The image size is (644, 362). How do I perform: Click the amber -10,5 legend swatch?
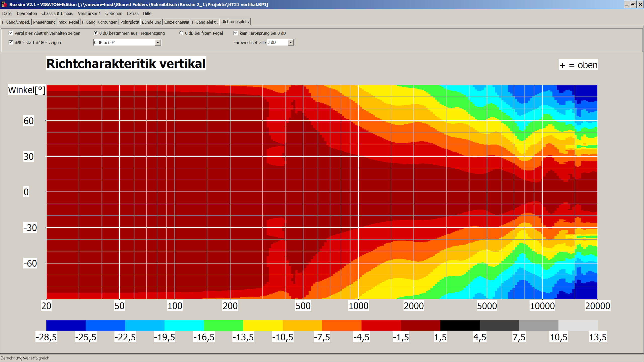(x=302, y=326)
